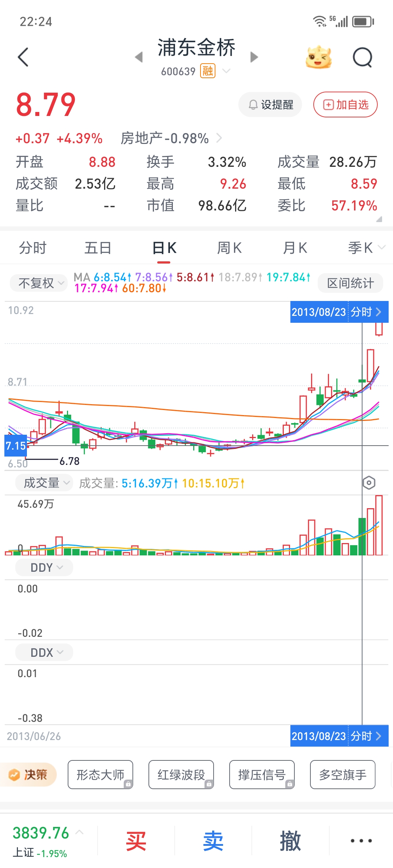Add stock via 加自选 button
393x868 pixels.
click(345, 105)
